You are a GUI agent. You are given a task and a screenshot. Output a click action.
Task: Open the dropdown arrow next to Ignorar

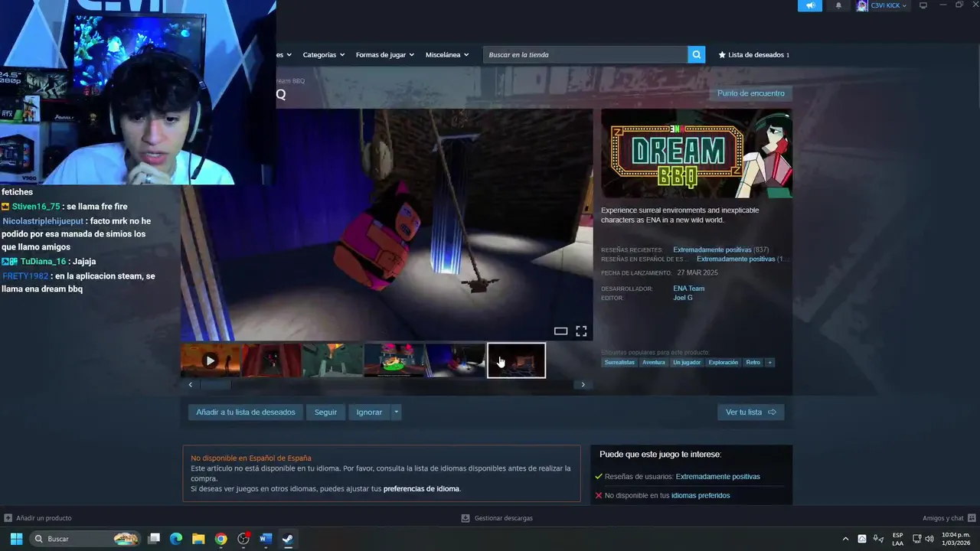[396, 412]
